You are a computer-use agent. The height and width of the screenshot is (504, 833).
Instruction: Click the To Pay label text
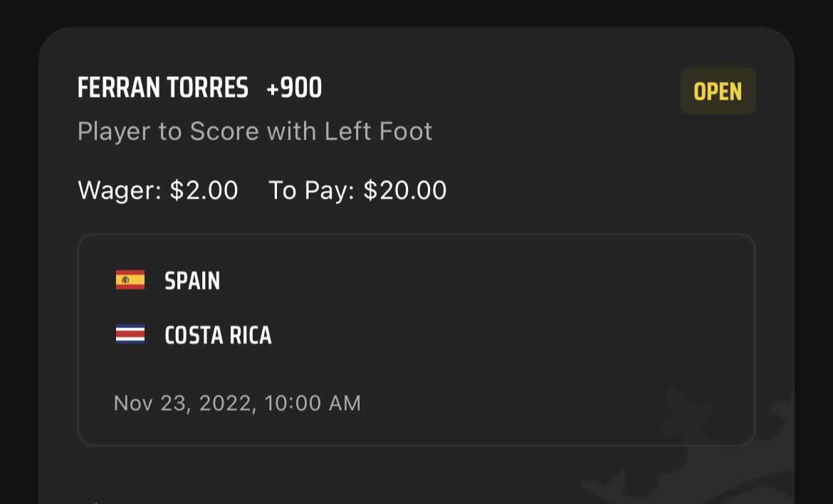click(x=310, y=190)
